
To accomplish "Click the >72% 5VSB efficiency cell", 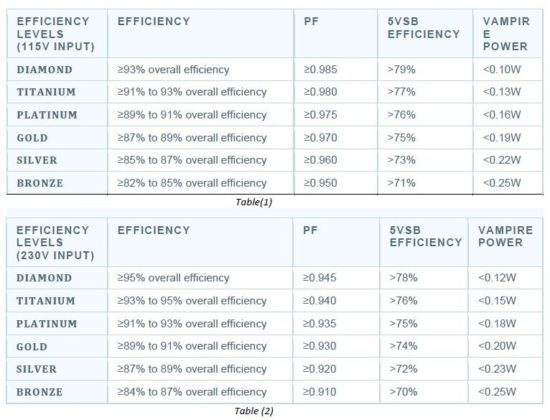I will [x=403, y=369].
